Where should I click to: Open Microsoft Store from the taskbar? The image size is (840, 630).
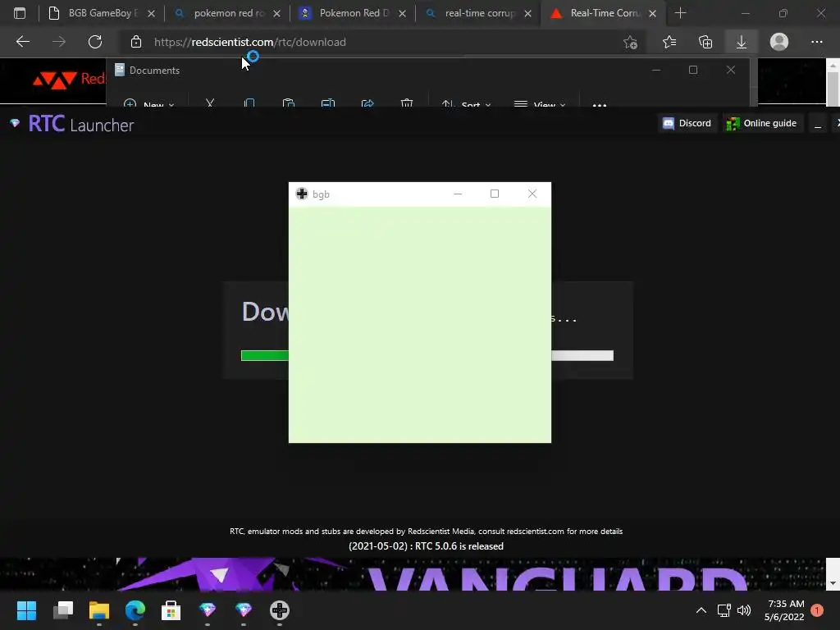[x=171, y=610]
